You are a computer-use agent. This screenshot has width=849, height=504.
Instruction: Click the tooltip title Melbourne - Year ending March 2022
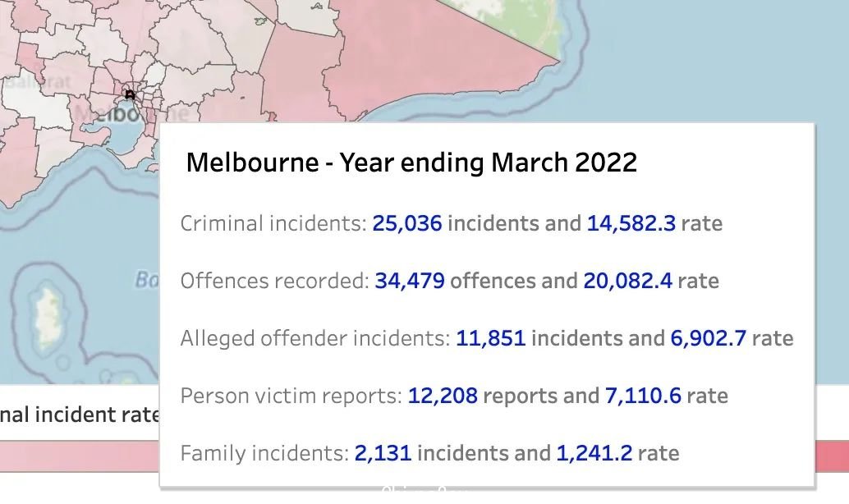pyautogui.click(x=411, y=163)
